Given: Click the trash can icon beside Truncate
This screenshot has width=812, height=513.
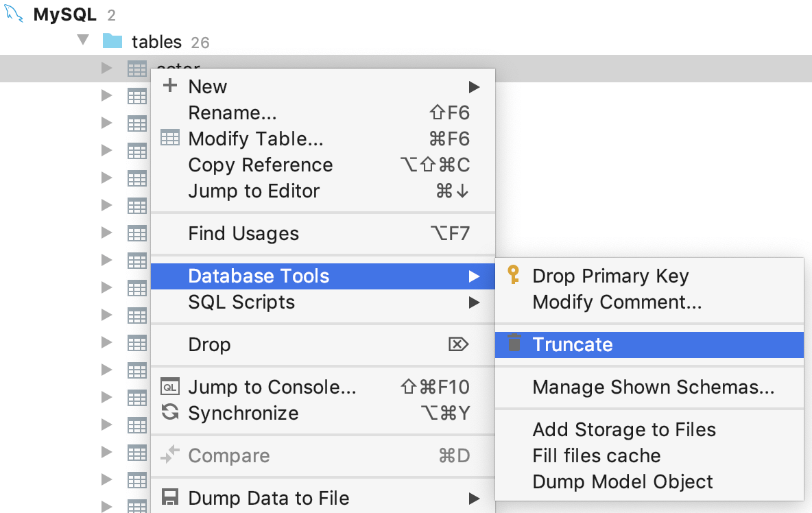Looking at the screenshot, I should pyautogui.click(x=514, y=343).
